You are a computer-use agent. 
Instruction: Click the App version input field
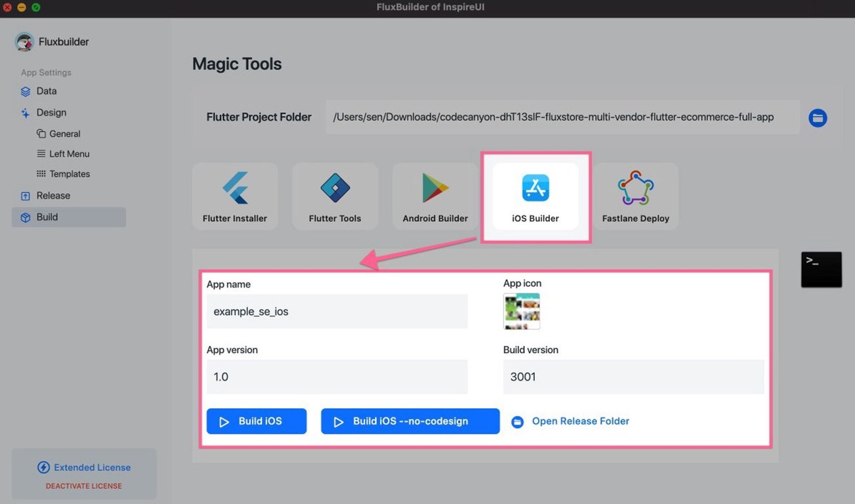337,377
